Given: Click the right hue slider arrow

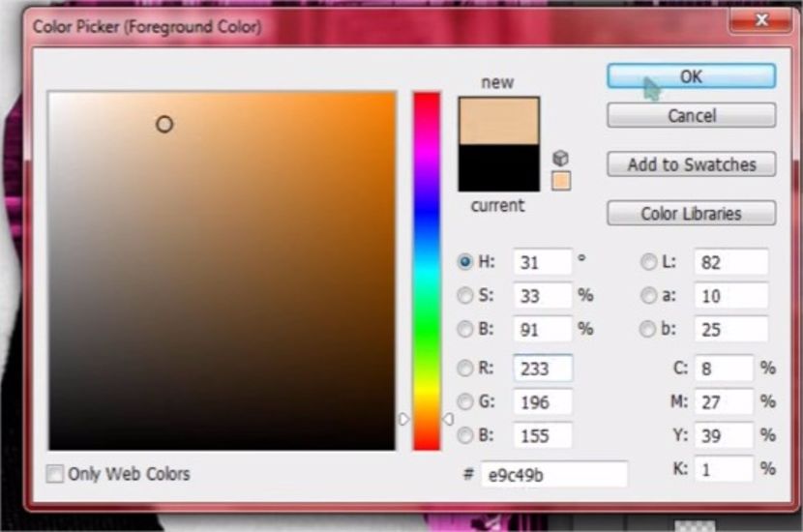Looking at the screenshot, I should 448,419.
